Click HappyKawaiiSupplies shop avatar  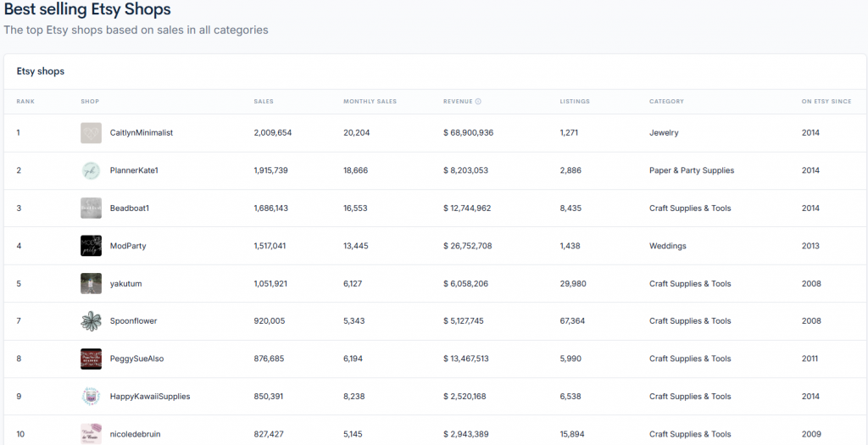point(91,397)
